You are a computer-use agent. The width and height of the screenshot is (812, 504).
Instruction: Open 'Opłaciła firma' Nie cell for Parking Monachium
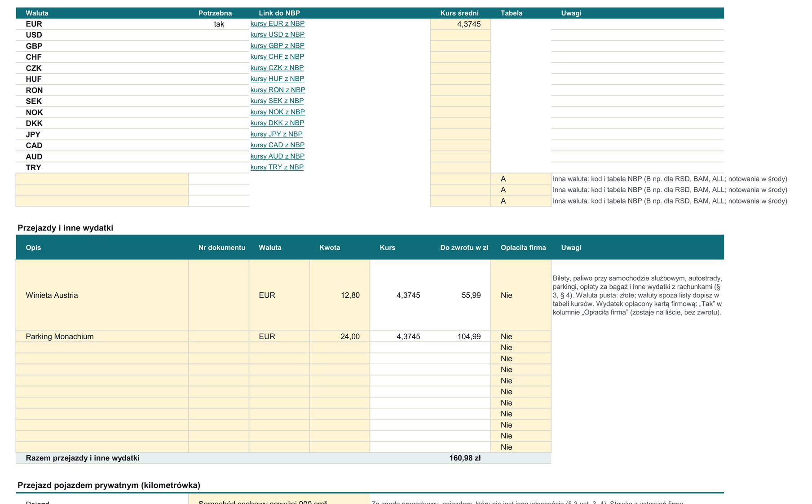[x=521, y=336]
